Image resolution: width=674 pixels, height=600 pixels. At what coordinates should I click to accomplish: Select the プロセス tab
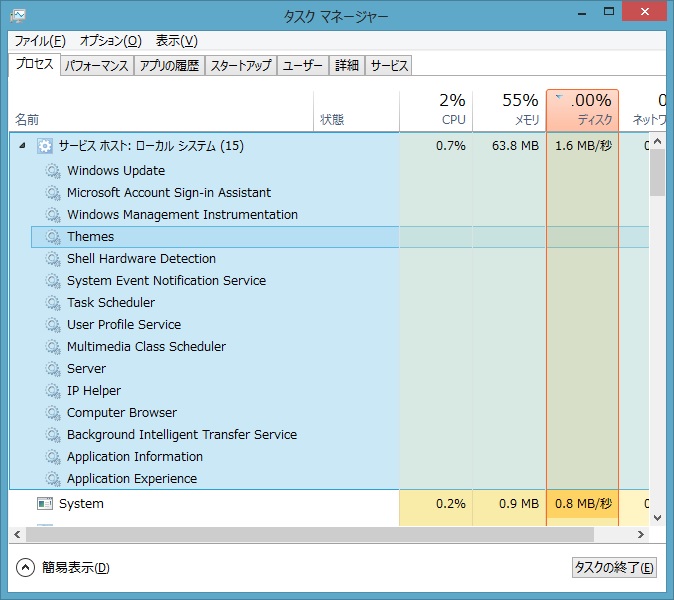pyautogui.click(x=34, y=64)
